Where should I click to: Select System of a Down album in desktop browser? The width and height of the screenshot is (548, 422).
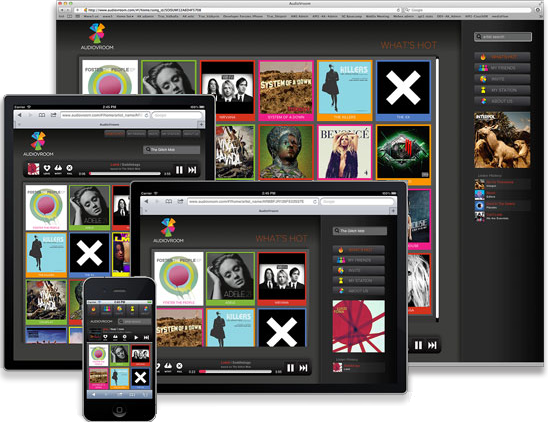point(286,90)
